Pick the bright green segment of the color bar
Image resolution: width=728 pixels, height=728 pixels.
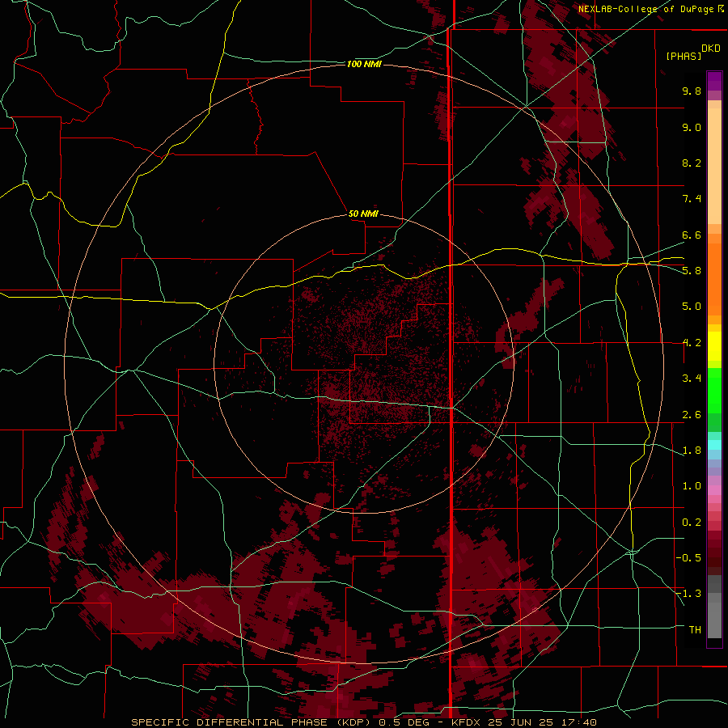tap(714, 390)
